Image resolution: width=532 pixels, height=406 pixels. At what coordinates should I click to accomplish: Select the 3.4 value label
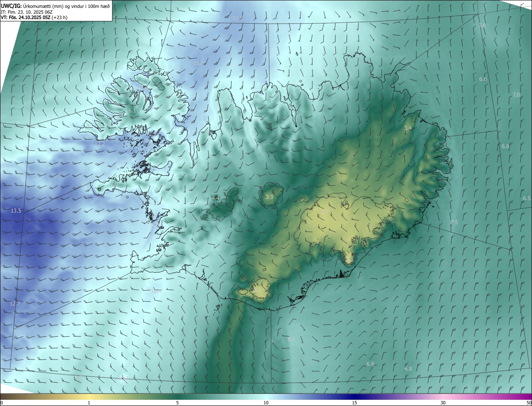tap(408, 128)
